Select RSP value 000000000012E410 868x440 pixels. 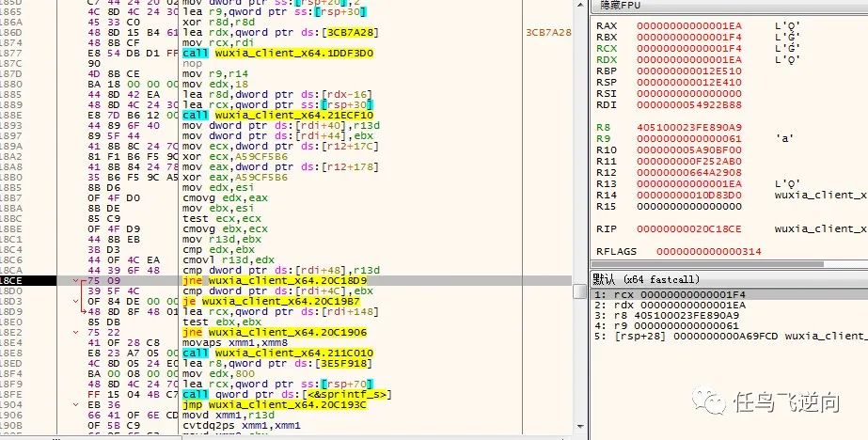[689, 82]
